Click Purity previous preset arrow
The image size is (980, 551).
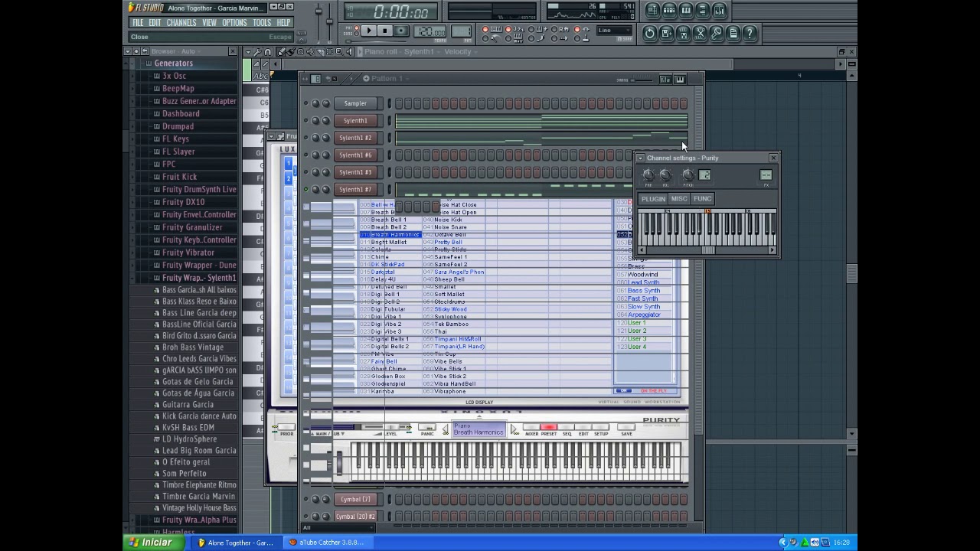[x=445, y=431]
